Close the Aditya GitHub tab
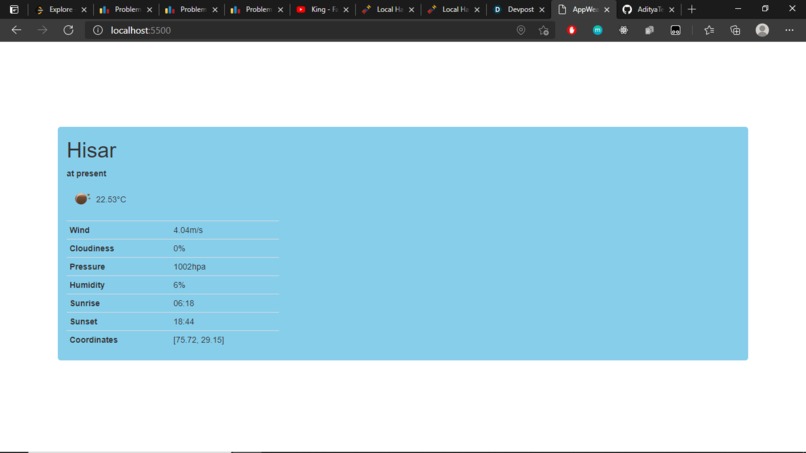Screen dimensions: 806x453 click(671, 10)
